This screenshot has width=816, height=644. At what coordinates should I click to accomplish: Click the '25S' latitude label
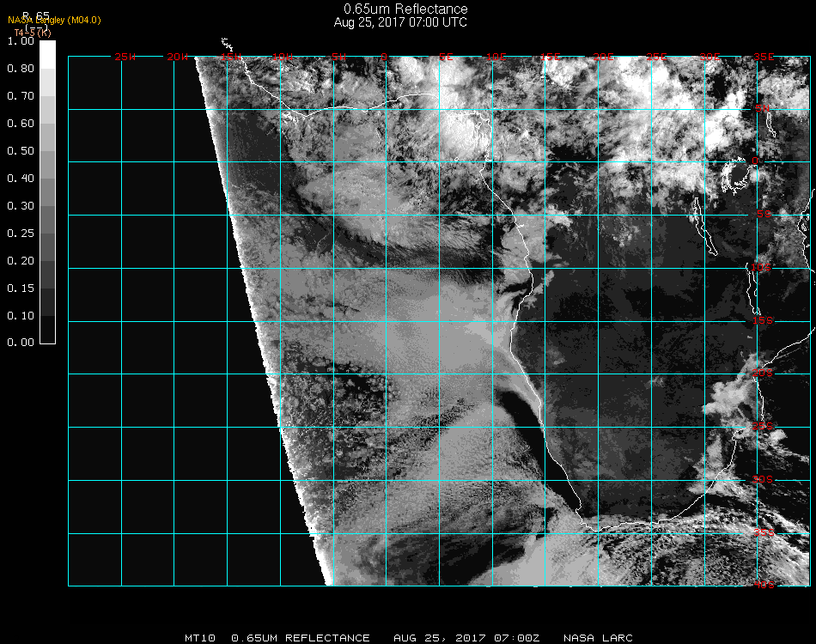coord(763,426)
